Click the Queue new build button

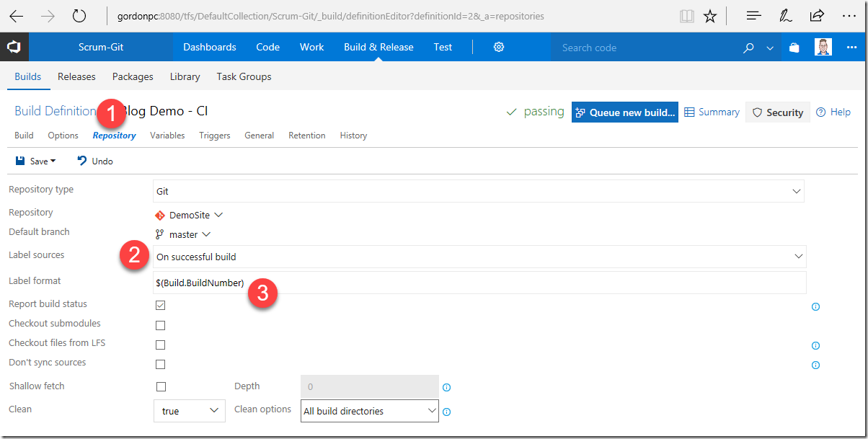coord(625,112)
